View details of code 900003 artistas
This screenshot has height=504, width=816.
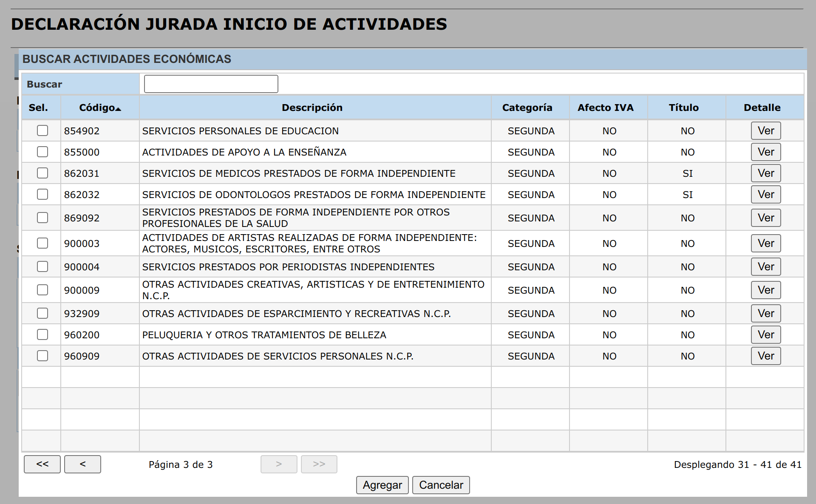click(765, 243)
